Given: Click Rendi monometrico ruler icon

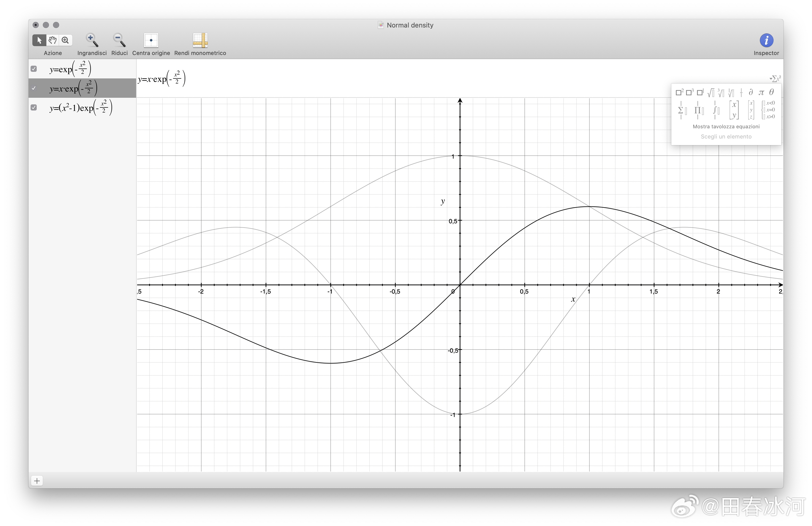Looking at the screenshot, I should [200, 40].
